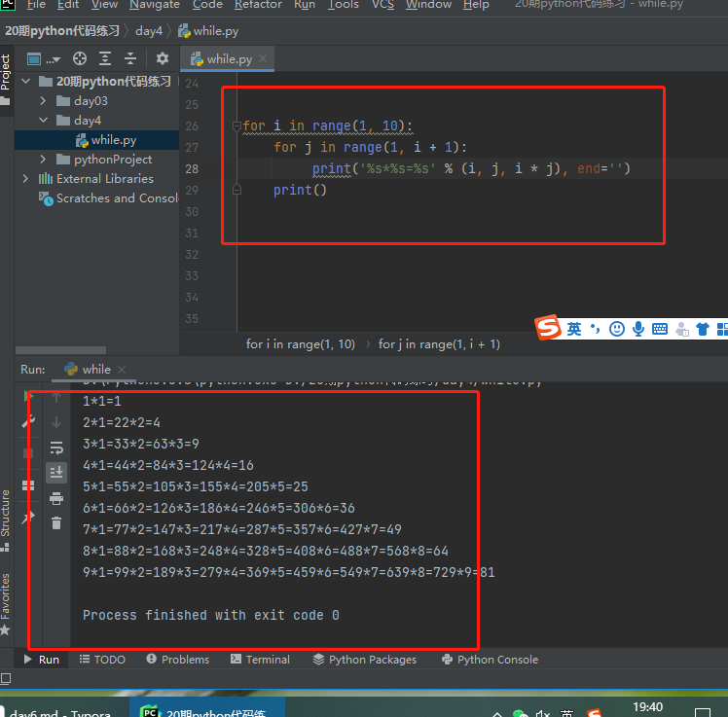Viewport: 728px width, 717px height.
Task: Click the Down the stack trace arrow
Action: click(x=56, y=422)
